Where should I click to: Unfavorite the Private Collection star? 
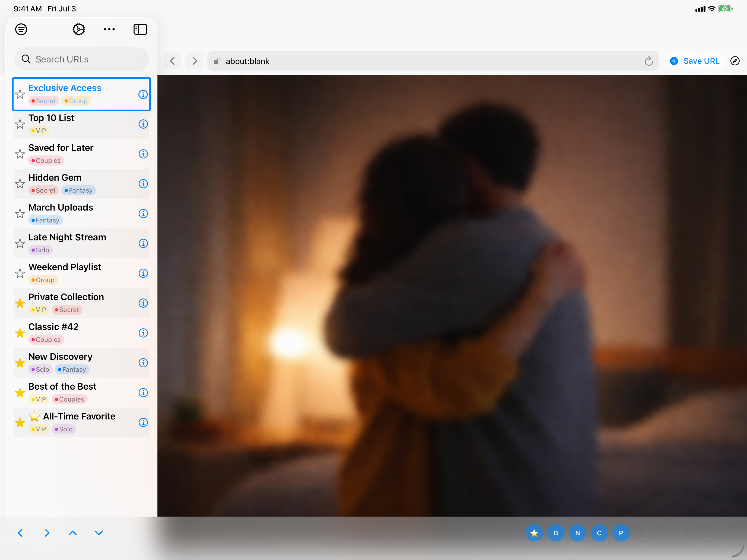tap(20, 303)
